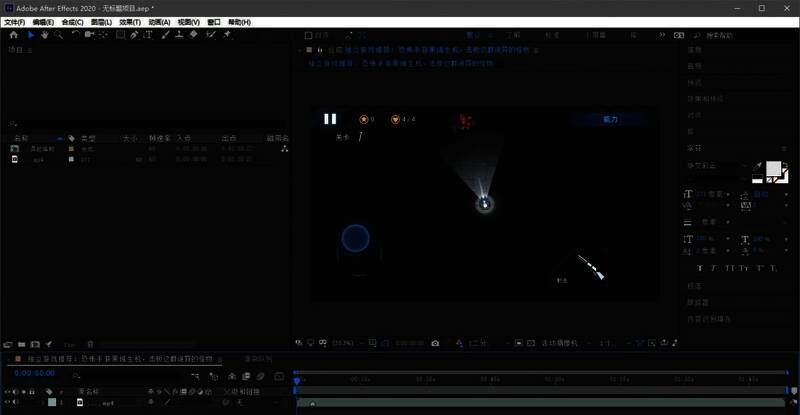800x415 pixels.
Task: Select the Hand tool
Action: [x=45, y=34]
